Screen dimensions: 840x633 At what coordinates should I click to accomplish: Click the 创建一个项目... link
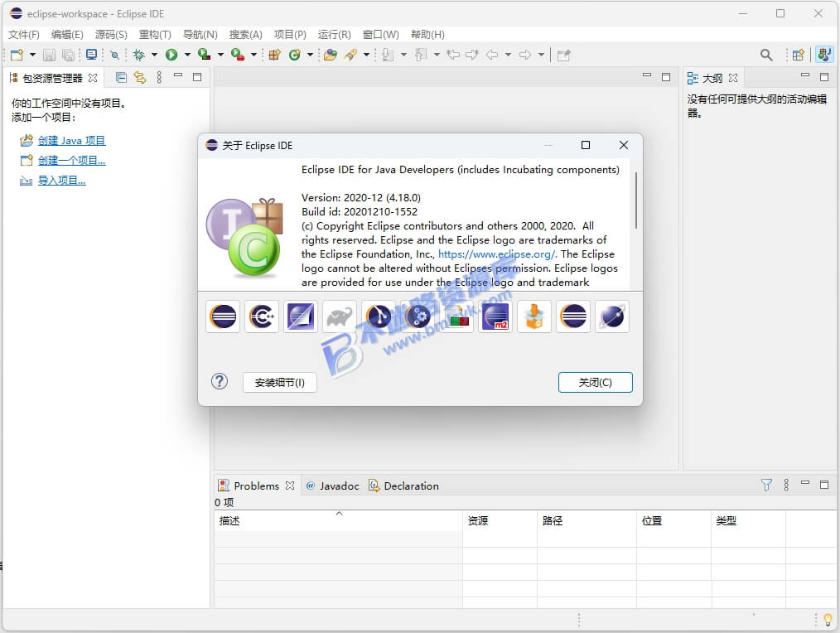click(72, 161)
